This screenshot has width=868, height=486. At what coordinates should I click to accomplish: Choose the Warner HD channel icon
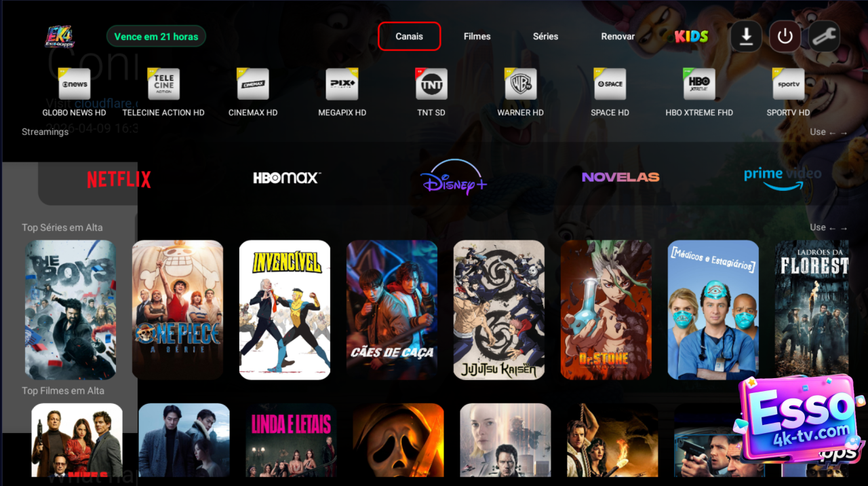click(520, 85)
